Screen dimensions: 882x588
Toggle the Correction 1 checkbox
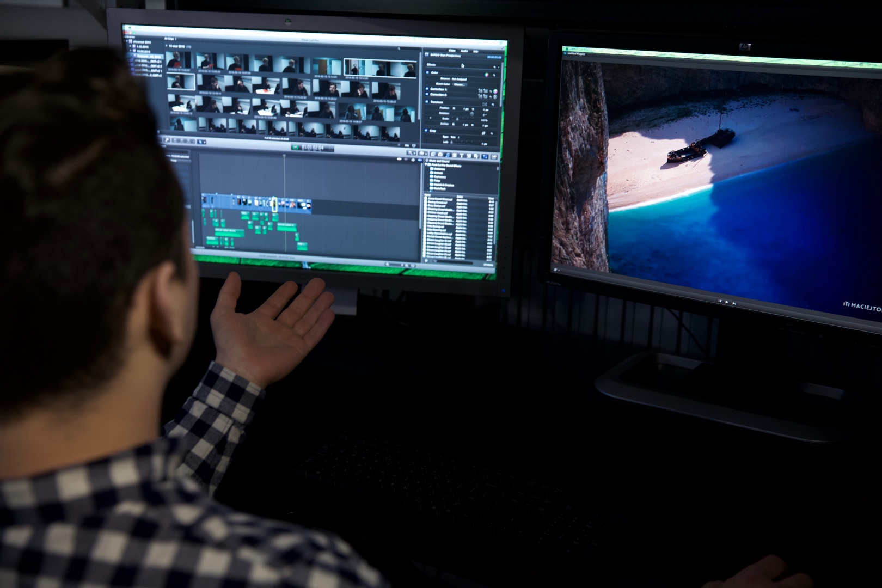[427, 89]
